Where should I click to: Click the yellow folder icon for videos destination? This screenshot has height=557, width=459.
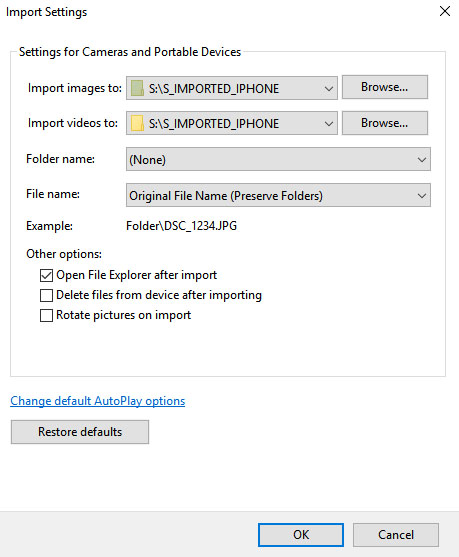click(137, 123)
